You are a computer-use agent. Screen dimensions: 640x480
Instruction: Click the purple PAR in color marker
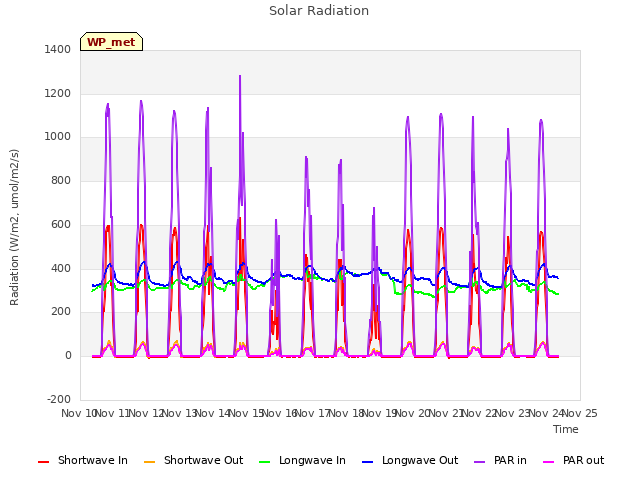point(480,462)
